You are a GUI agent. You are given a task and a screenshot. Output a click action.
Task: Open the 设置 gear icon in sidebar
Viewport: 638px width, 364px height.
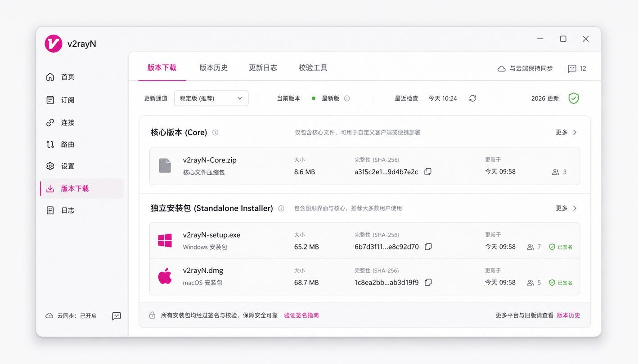50,166
